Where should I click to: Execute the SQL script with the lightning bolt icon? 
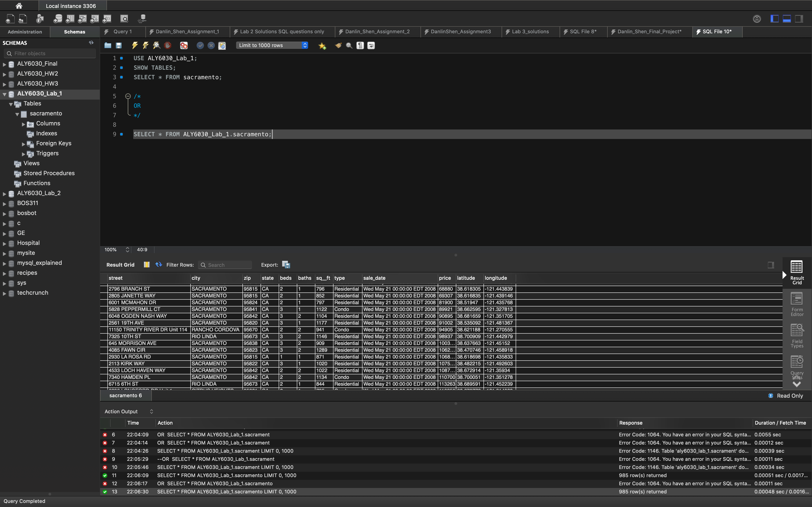coord(135,45)
